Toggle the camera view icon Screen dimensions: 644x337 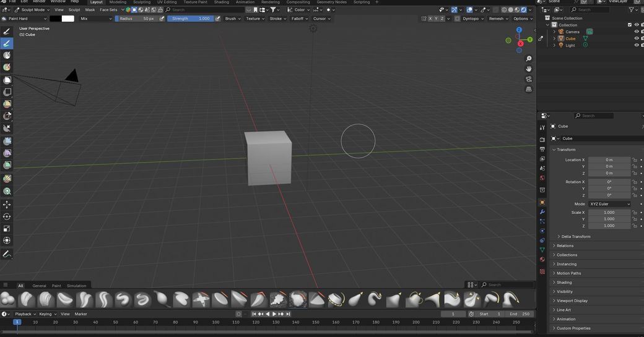click(x=529, y=79)
